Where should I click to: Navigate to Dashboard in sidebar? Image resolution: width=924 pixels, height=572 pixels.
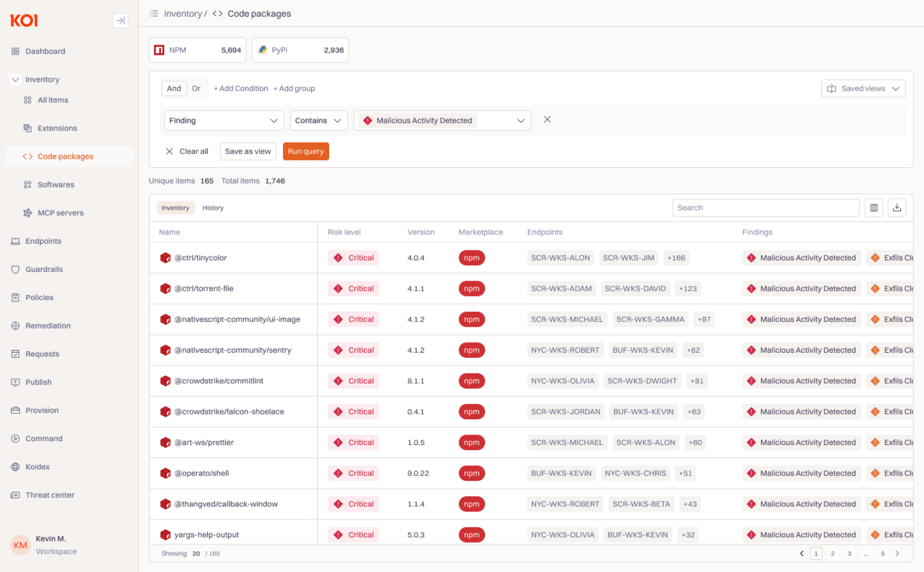(x=45, y=51)
